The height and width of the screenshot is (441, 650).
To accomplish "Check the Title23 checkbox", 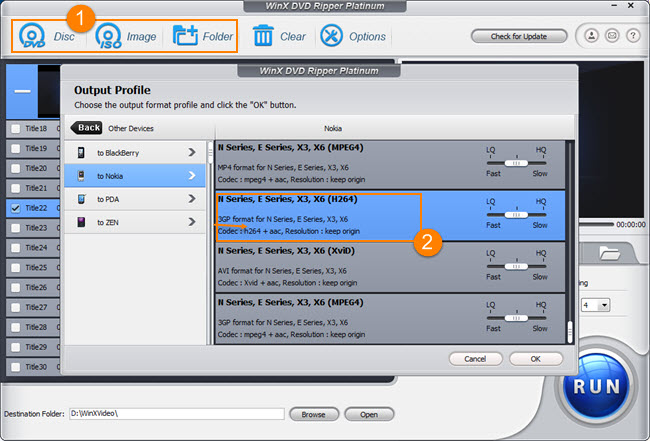I will point(15,228).
